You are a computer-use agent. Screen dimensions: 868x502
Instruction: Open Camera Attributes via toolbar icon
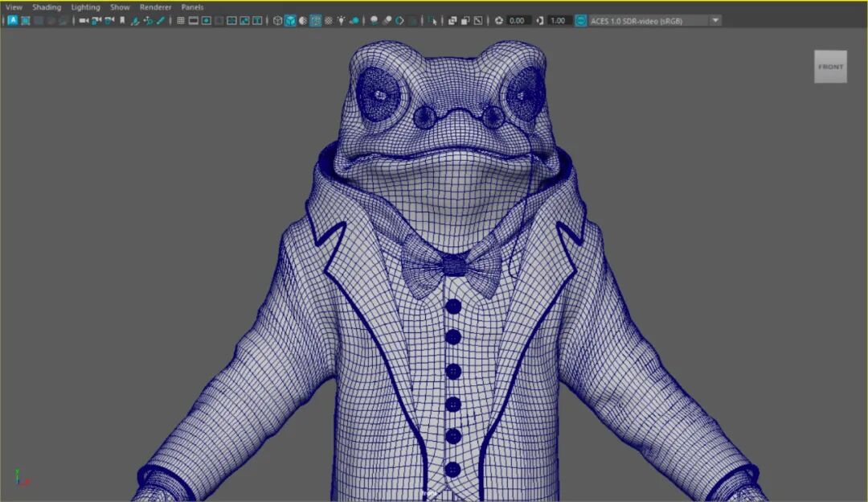(x=109, y=20)
